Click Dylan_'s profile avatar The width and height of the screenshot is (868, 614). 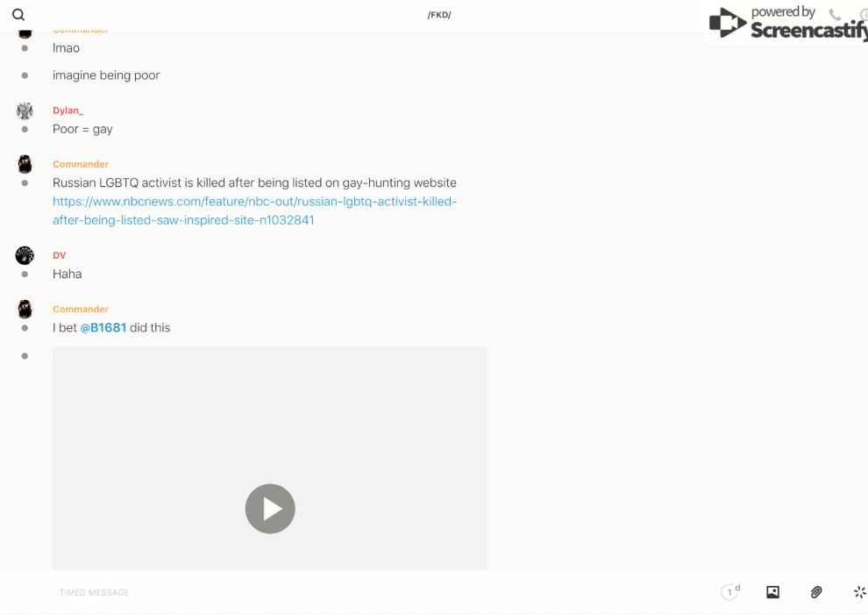click(25, 111)
